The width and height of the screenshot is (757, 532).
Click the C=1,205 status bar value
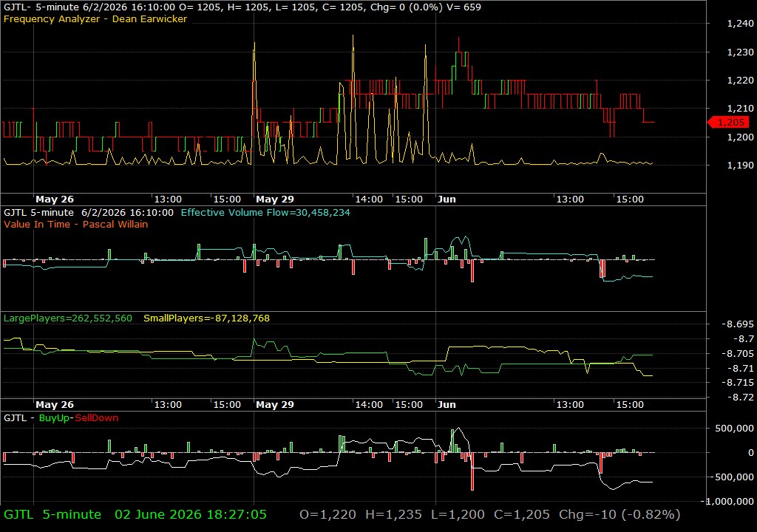click(522, 514)
